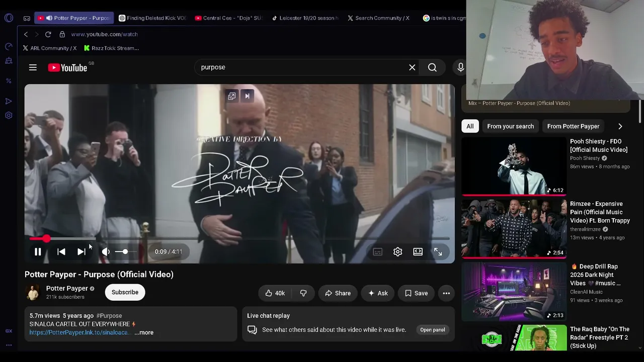The height and width of the screenshot is (362, 644).
Task: Switch to Central Cee Doja tab
Action: [x=229, y=18]
